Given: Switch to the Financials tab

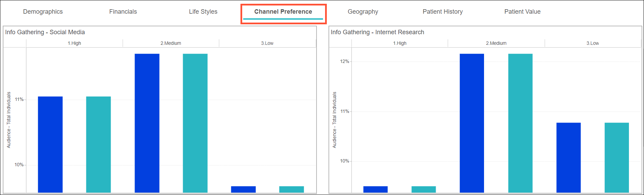Looking at the screenshot, I should coord(123,12).
